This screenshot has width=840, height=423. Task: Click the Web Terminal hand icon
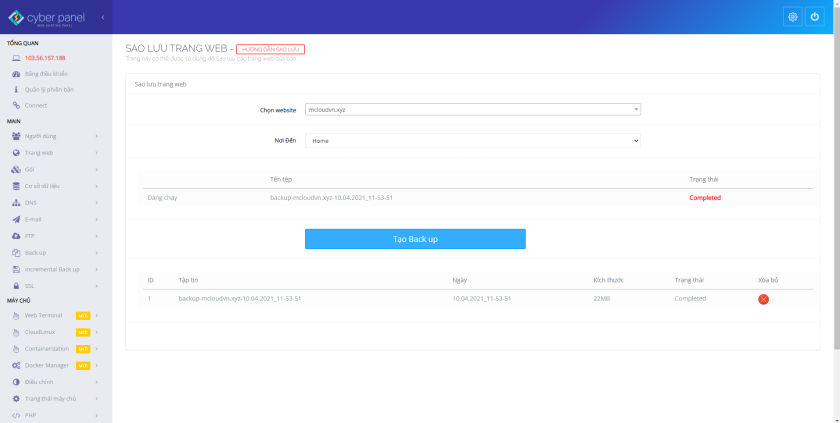(x=16, y=315)
